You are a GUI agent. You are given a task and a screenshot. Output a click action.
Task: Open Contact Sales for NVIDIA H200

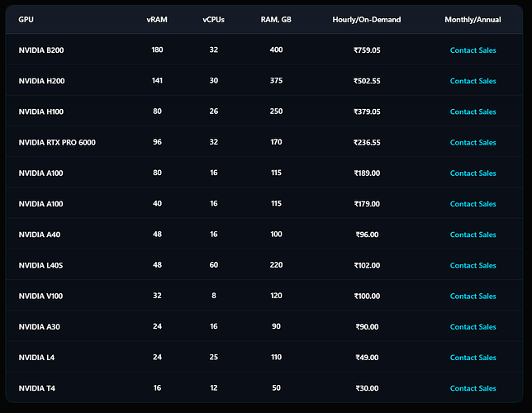click(473, 81)
